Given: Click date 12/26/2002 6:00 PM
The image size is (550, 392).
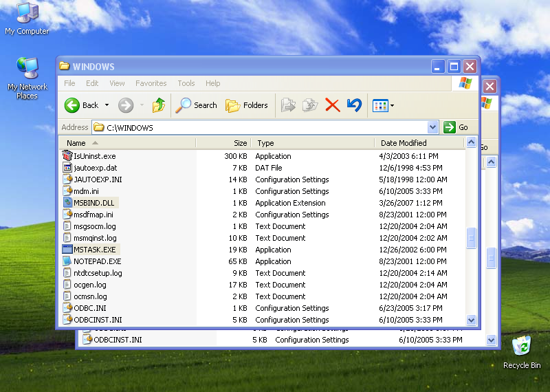Looking at the screenshot, I should (x=412, y=250).
